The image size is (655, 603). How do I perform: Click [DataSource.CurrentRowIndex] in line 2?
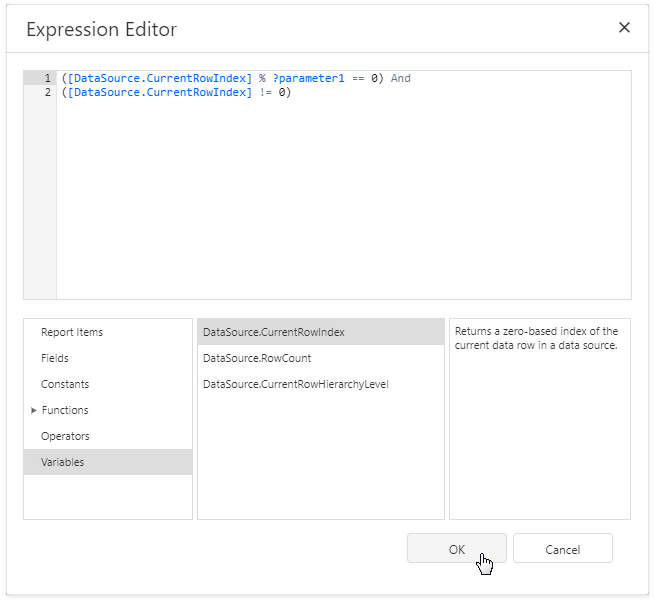click(160, 92)
